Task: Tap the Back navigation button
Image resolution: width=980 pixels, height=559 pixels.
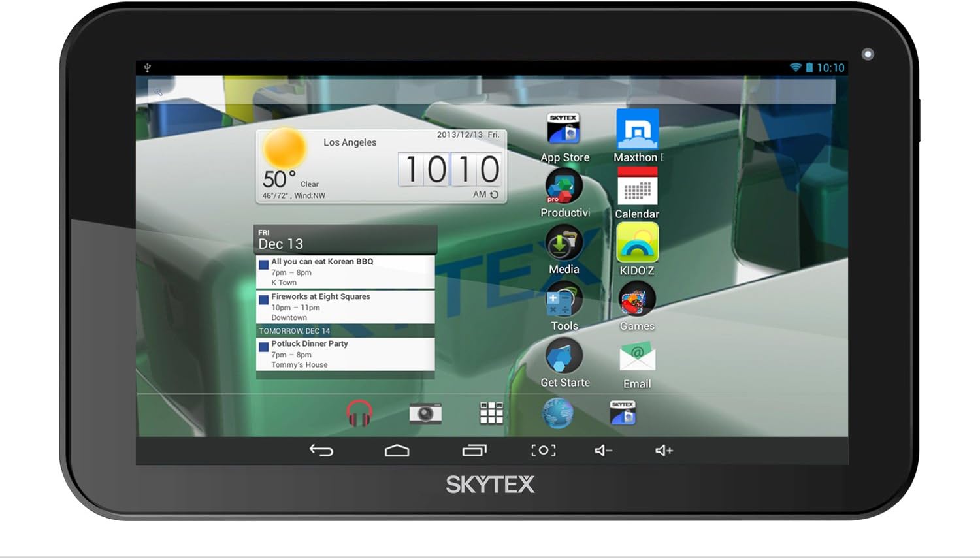Action: click(321, 450)
